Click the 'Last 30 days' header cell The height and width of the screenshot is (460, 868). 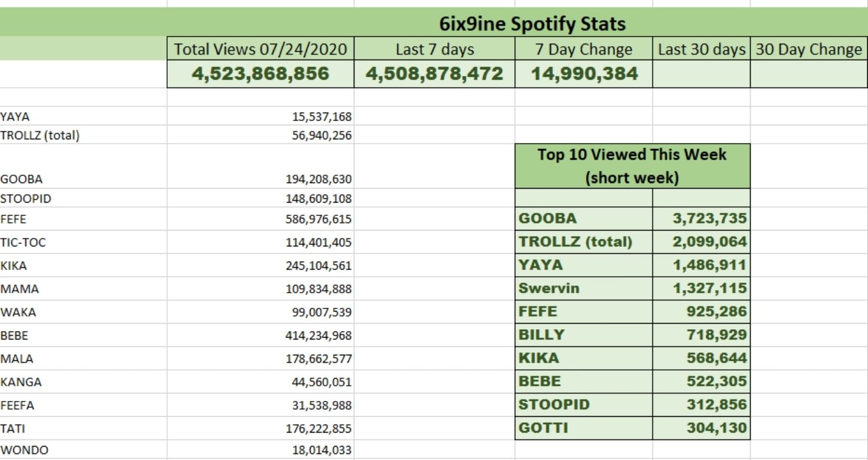pos(701,49)
